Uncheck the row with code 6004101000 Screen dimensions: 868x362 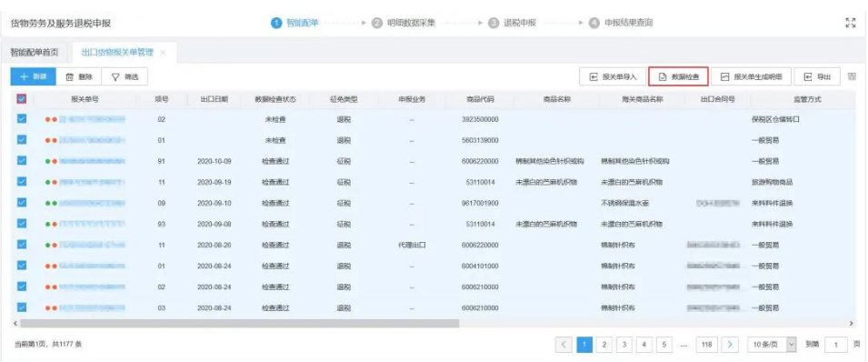[x=22, y=265]
